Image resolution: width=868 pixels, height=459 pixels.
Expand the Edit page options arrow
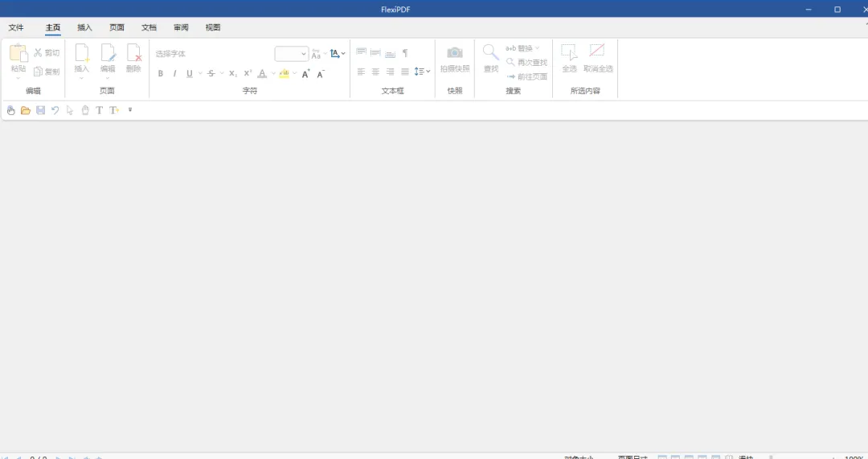[108, 78]
